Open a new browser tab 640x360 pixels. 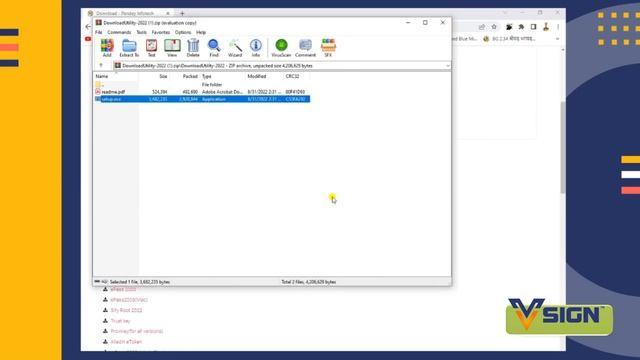tap(182, 13)
